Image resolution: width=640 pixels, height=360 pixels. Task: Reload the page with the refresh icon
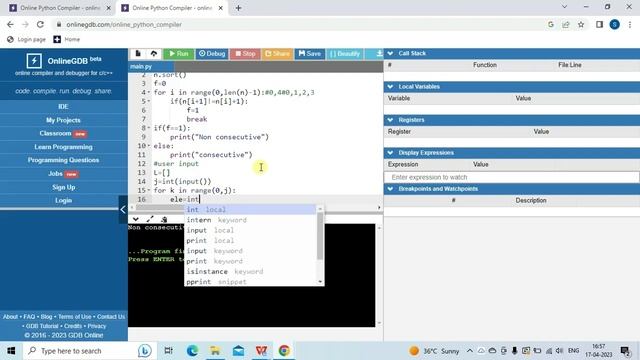[x=40, y=24]
